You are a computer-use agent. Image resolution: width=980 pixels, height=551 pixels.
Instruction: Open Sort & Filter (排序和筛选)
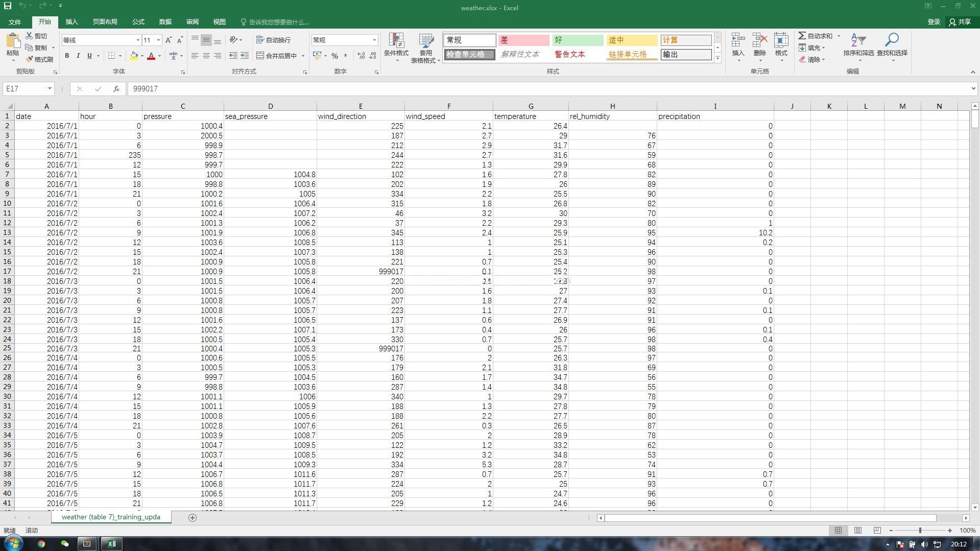[x=858, y=48]
